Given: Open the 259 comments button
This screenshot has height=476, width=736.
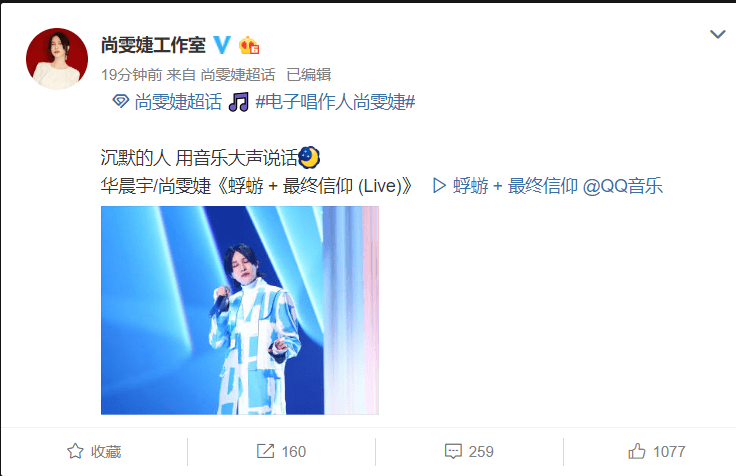Looking at the screenshot, I should [x=469, y=451].
